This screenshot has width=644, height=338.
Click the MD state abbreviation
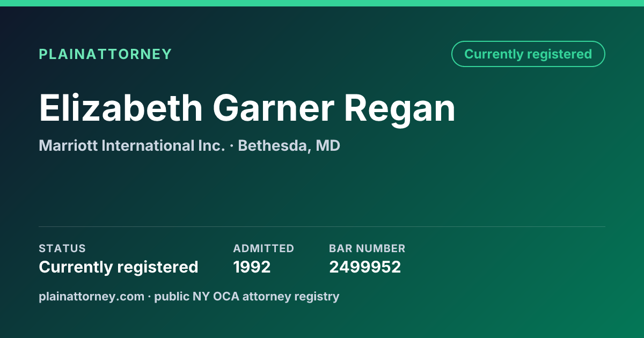pos(328,145)
